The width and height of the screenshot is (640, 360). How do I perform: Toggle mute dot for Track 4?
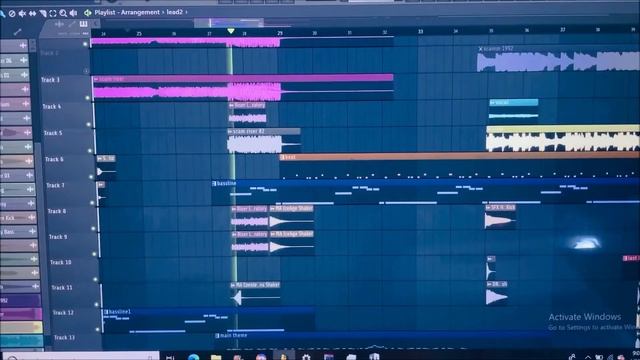[89, 124]
